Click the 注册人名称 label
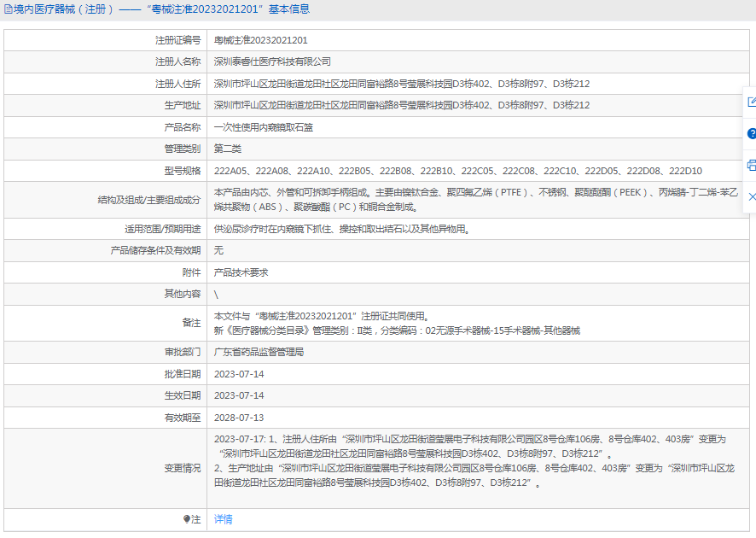The width and height of the screenshot is (756, 538). [178, 61]
